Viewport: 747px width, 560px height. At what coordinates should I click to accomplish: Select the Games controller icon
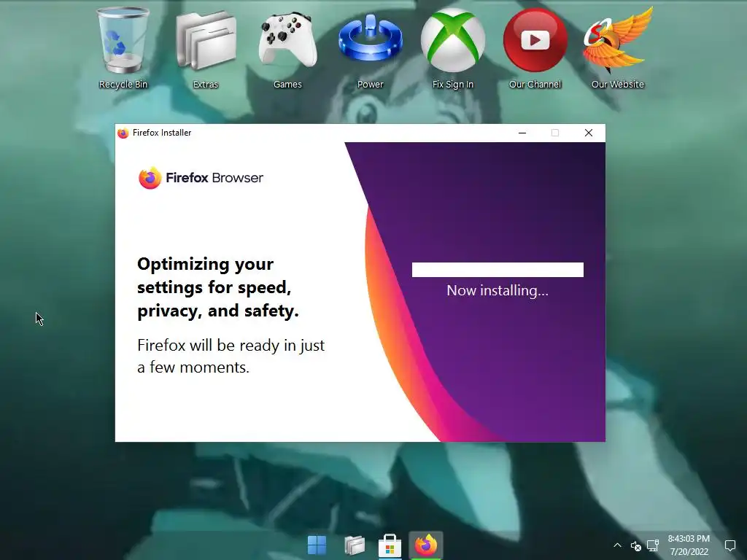pos(287,47)
